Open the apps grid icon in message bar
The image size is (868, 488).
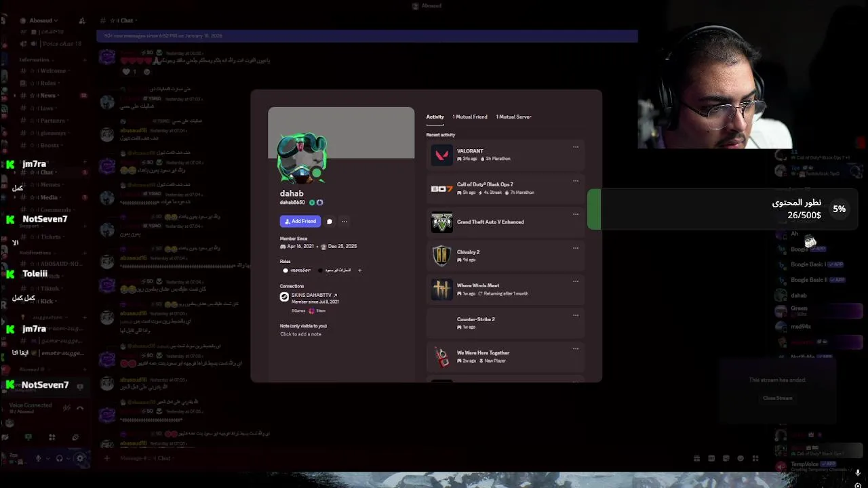(755, 458)
